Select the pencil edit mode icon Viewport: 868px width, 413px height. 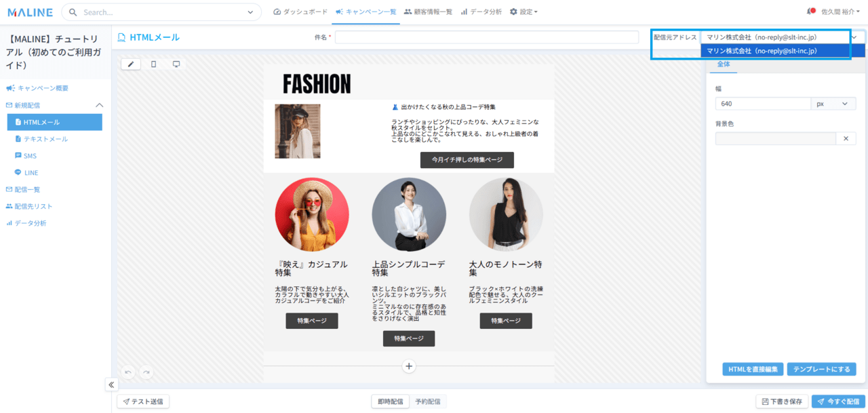click(131, 64)
